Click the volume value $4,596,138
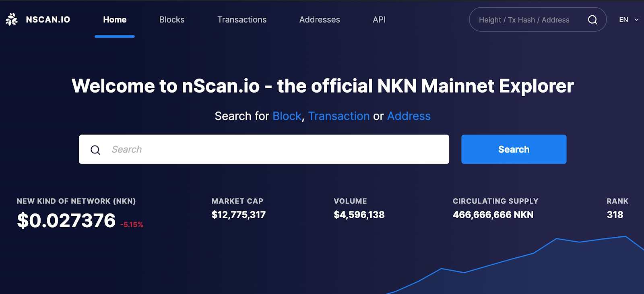The image size is (644, 294). (359, 215)
